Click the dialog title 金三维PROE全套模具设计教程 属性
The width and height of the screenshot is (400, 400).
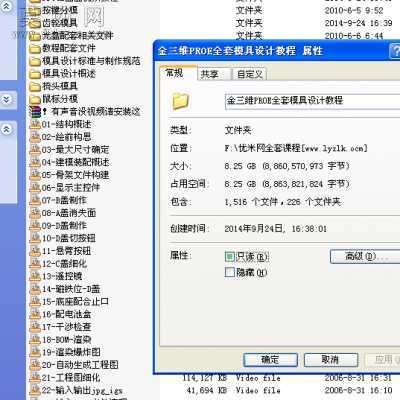pos(240,51)
